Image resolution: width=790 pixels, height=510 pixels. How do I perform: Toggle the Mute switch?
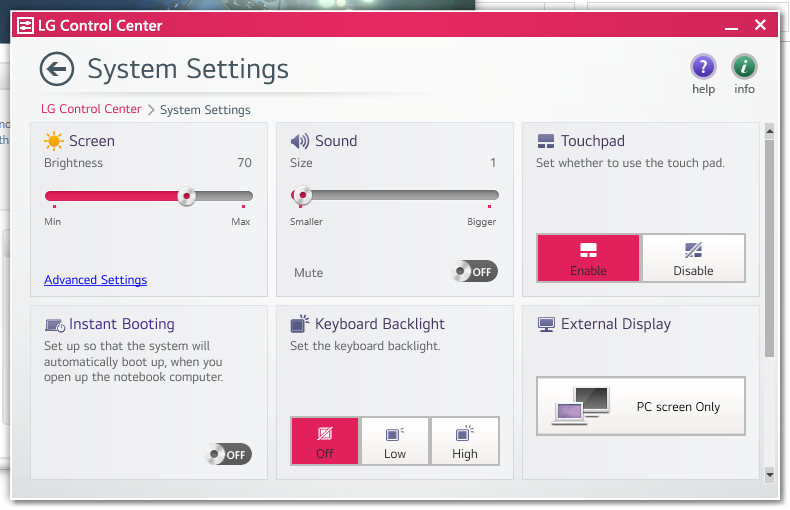point(474,272)
